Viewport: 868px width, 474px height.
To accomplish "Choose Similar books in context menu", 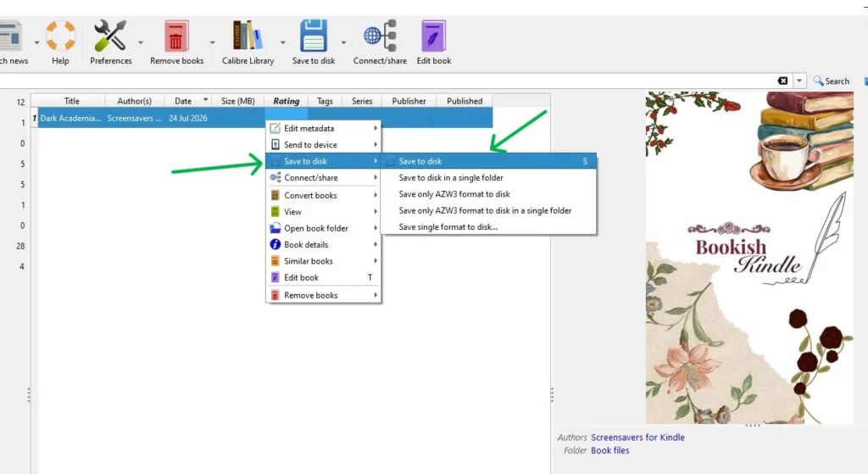I will coord(324,261).
